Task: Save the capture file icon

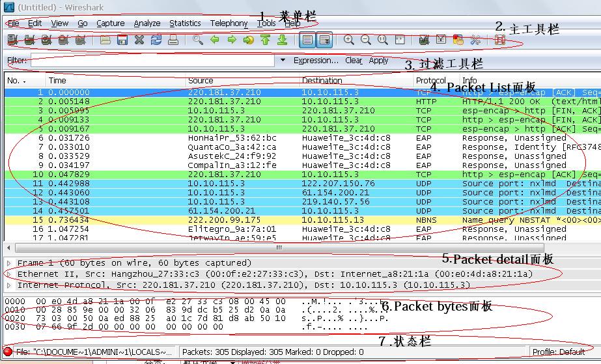Action: pyautogui.click(x=122, y=40)
